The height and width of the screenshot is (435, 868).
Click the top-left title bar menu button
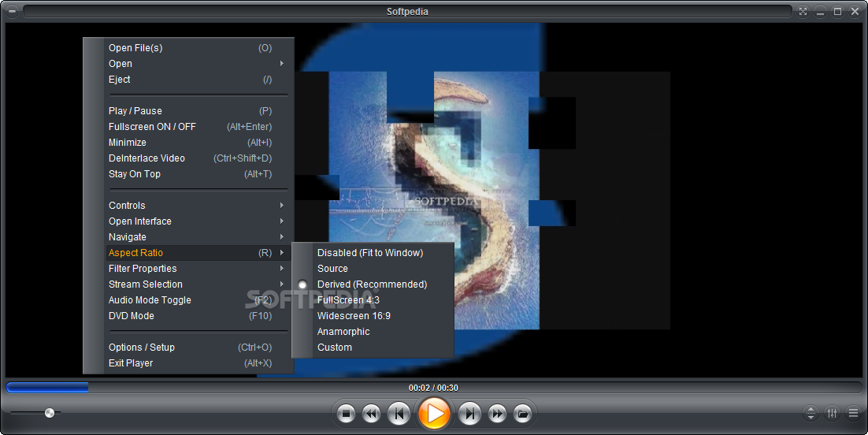pyautogui.click(x=12, y=11)
